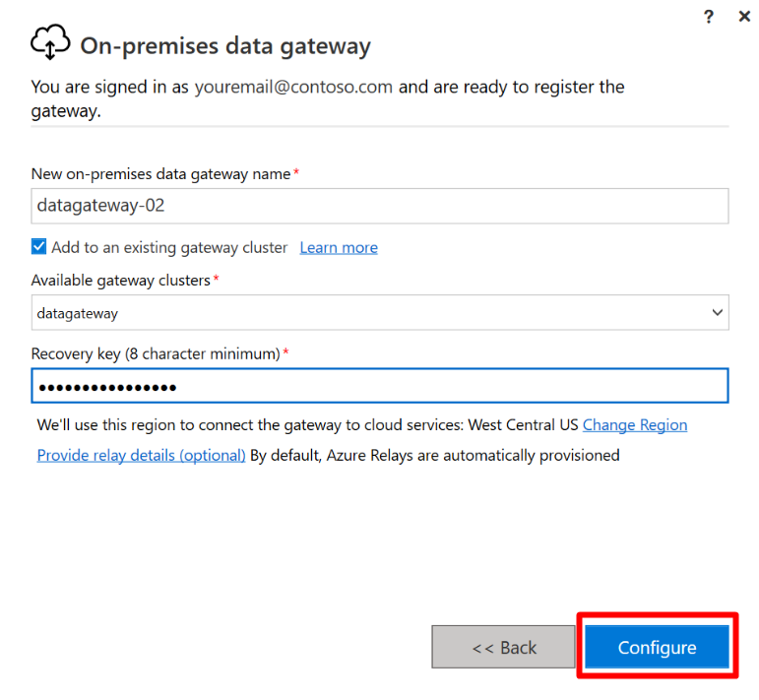
Task: Close the gateway dialog with the X
Action: 744,17
